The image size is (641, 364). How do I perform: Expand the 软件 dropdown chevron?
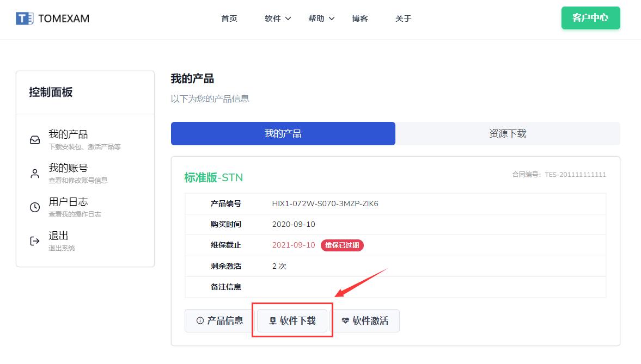point(288,19)
